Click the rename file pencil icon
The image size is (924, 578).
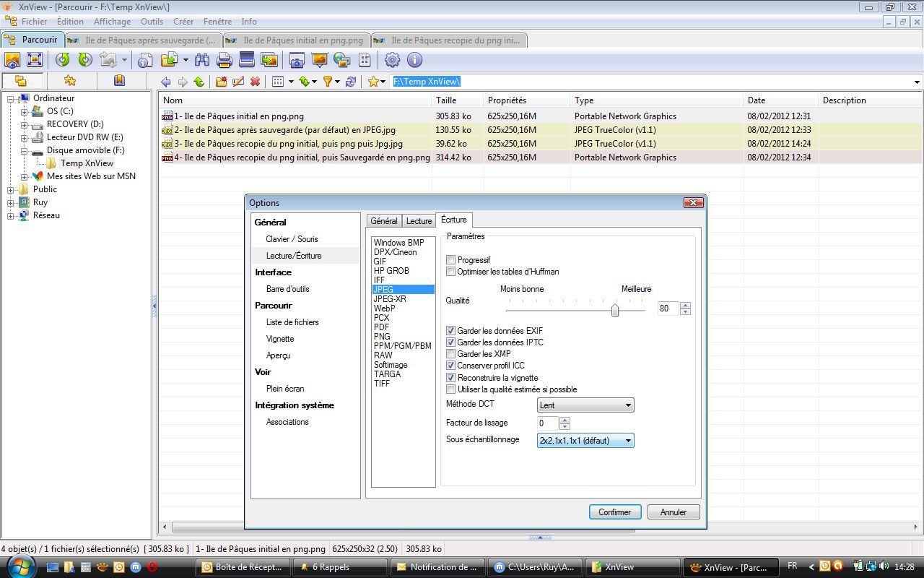(x=238, y=82)
